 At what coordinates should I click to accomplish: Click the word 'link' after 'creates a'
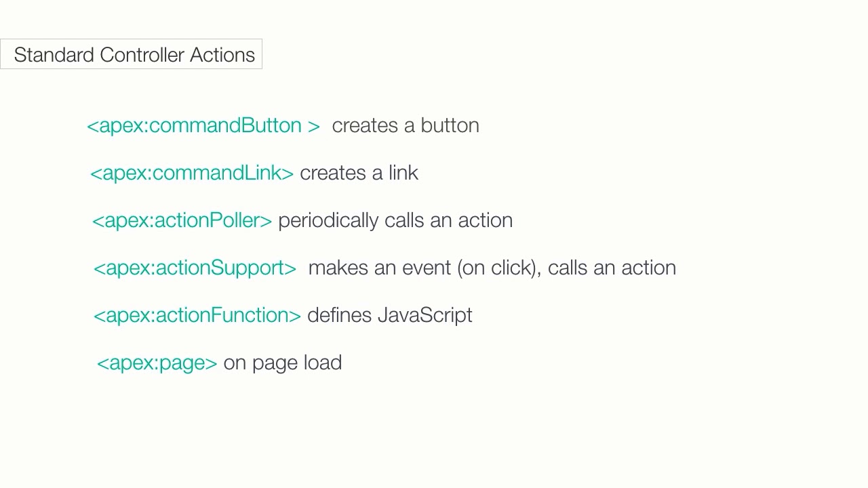[x=403, y=173]
